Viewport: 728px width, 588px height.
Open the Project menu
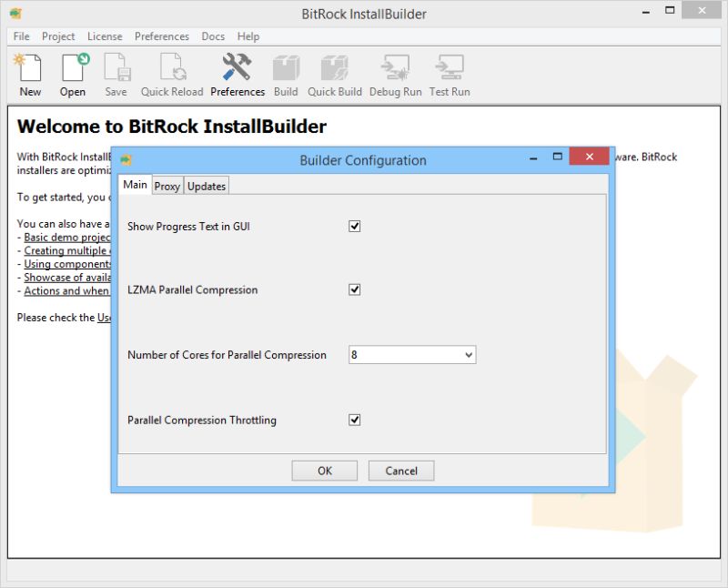coord(58,36)
